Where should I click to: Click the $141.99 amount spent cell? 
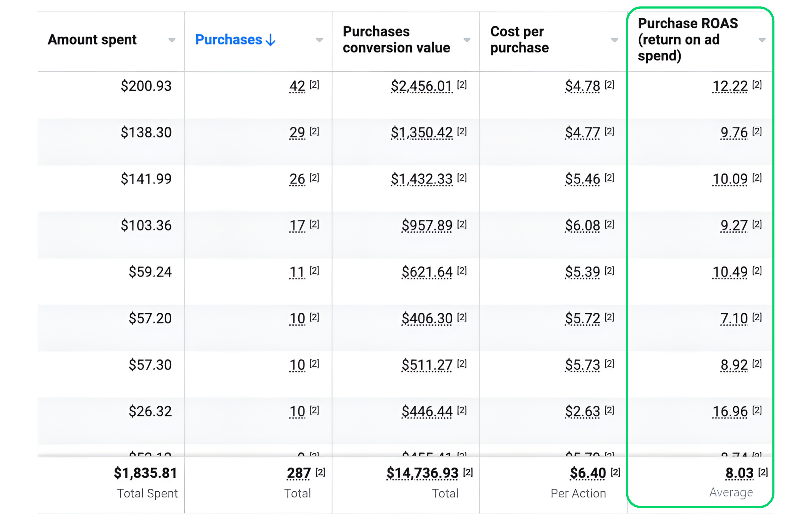click(x=146, y=179)
